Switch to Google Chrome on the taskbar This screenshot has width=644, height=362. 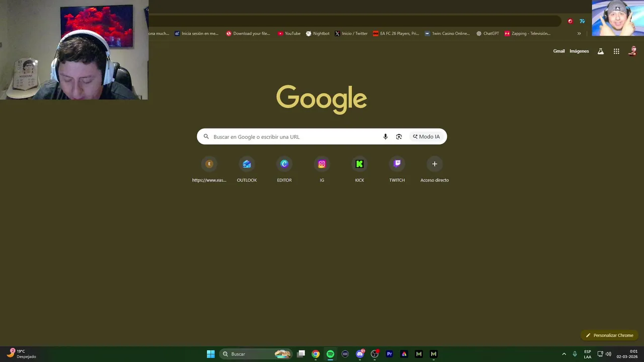315,354
